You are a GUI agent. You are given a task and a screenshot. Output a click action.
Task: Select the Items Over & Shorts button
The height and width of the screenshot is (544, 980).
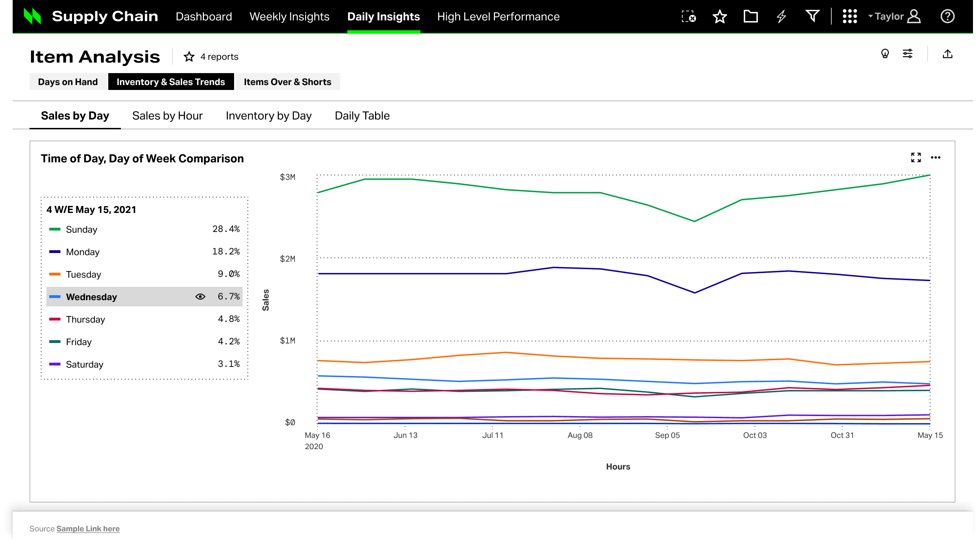pos(287,82)
